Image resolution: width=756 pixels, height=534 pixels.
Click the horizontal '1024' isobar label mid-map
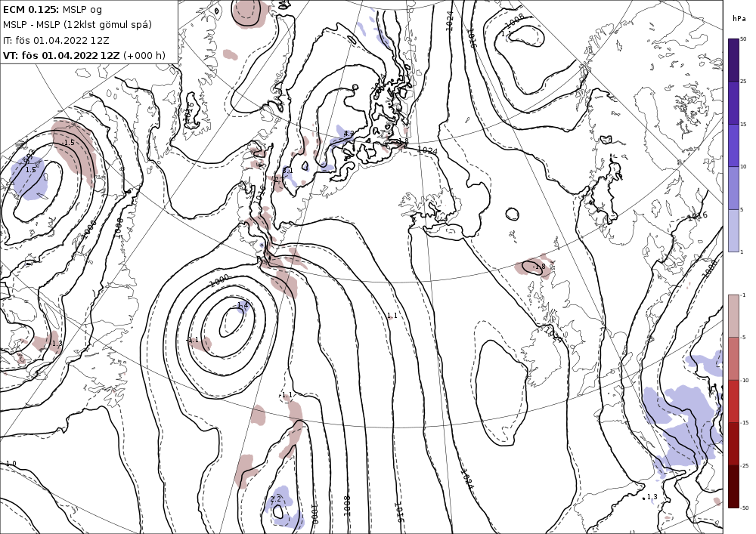click(427, 151)
